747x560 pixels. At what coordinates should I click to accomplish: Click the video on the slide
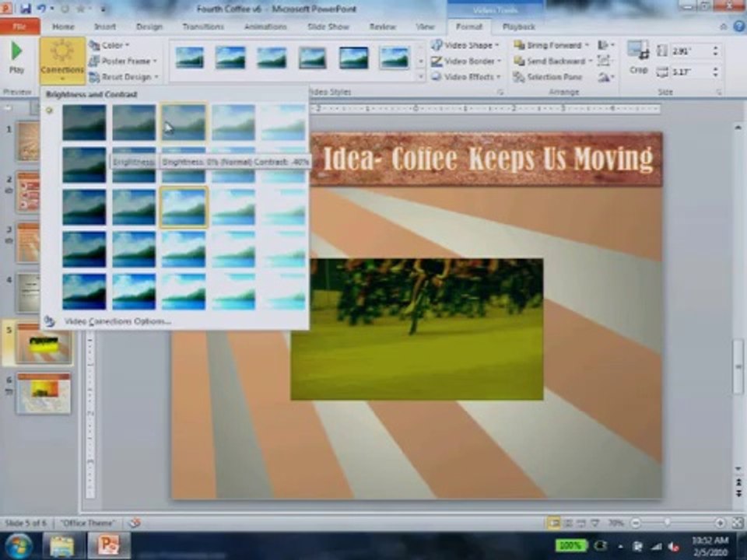[x=417, y=329]
